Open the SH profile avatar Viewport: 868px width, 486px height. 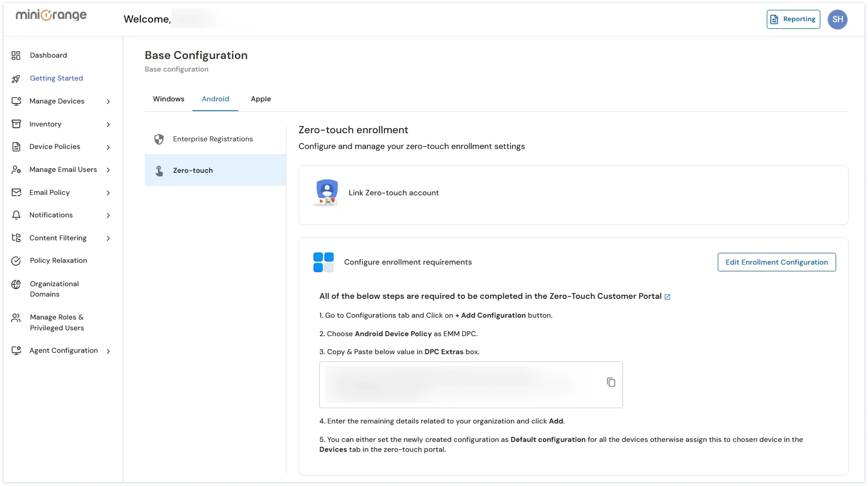838,19
